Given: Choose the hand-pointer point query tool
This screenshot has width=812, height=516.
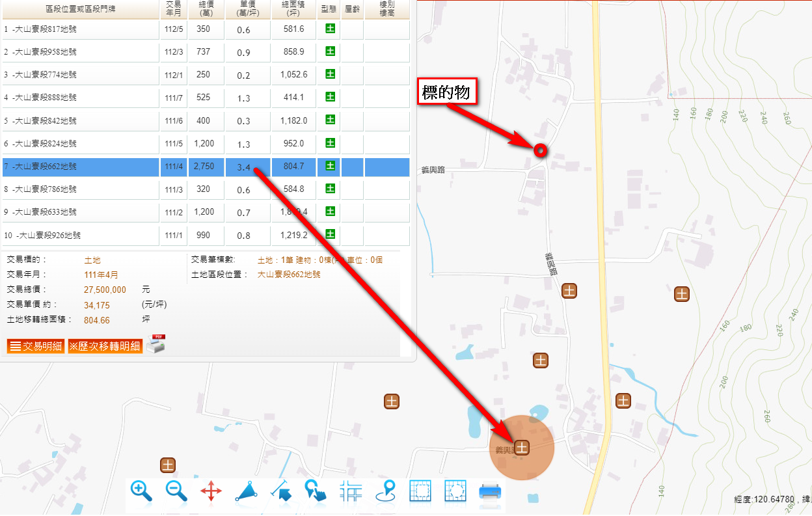Looking at the screenshot, I should pos(316,491).
